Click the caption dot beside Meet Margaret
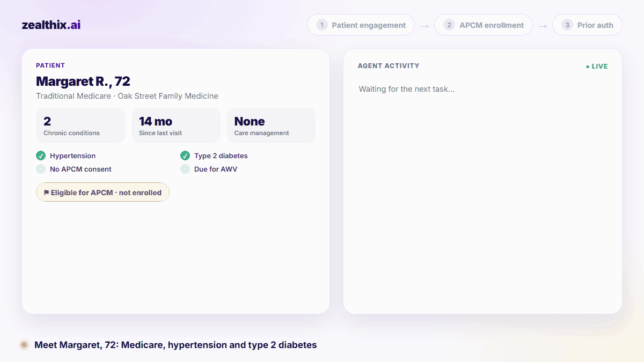This screenshot has height=362, width=644. [24, 345]
